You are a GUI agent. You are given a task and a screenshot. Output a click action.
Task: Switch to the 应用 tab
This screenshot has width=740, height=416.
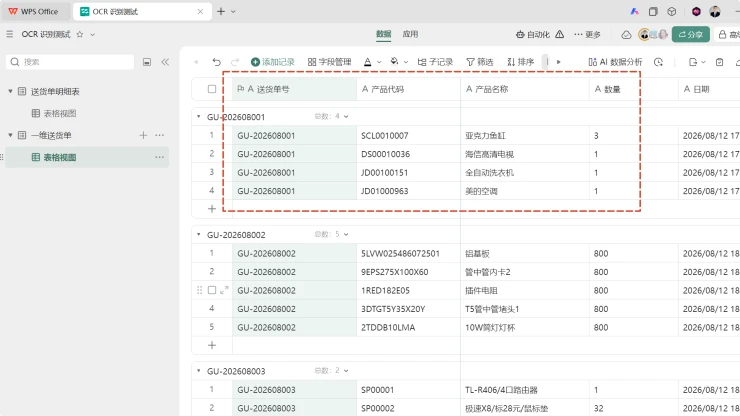click(410, 34)
